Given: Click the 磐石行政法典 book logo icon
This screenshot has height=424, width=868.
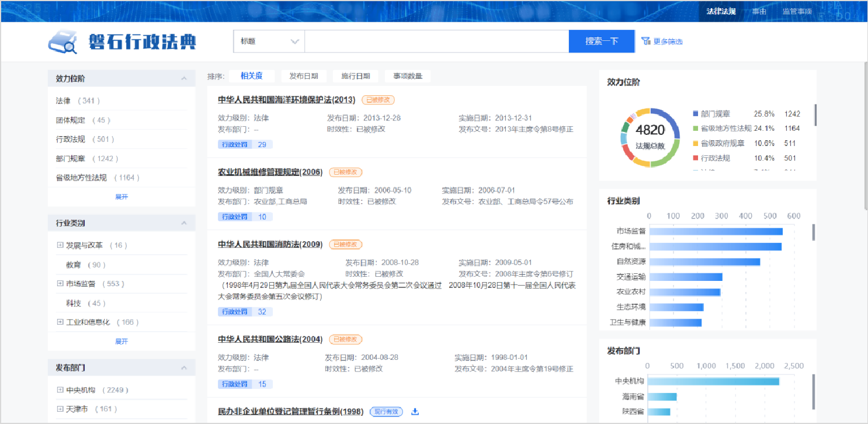Looking at the screenshot, I should (63, 42).
